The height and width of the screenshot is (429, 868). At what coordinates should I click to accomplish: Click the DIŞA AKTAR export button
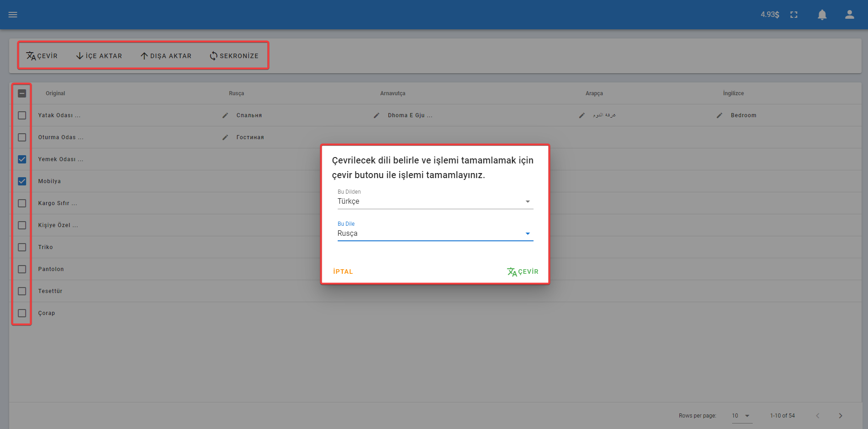coord(166,56)
